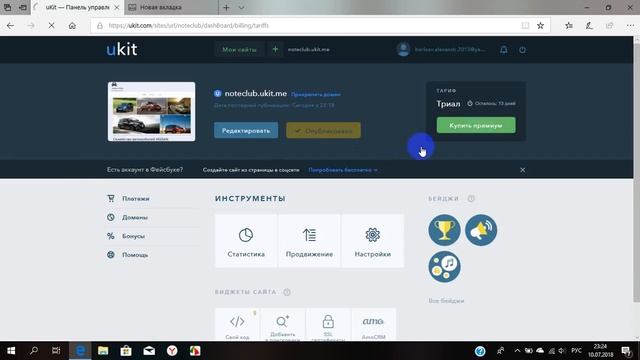Click the power logout icon
Viewport: 640px width, 360px height.
click(x=522, y=50)
